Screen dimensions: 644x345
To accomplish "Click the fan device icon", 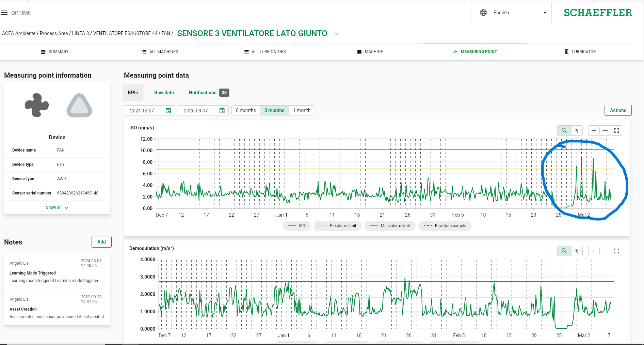I will 37,105.
